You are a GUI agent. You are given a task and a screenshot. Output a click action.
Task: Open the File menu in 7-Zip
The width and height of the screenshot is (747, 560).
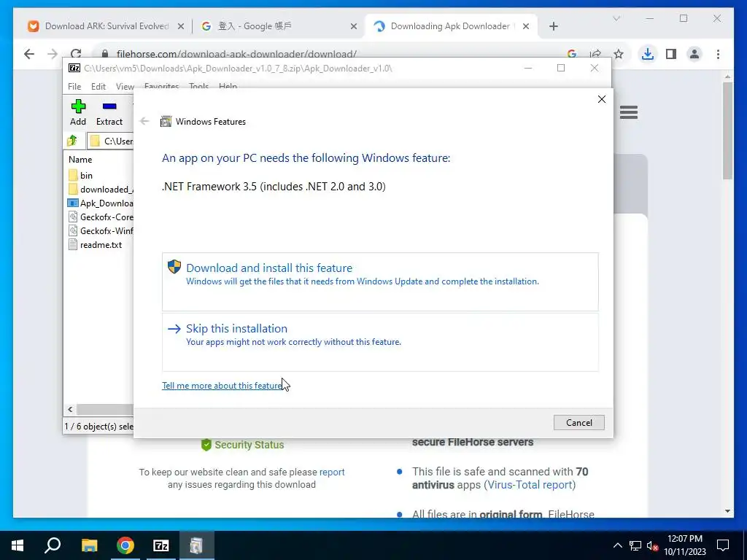click(74, 86)
